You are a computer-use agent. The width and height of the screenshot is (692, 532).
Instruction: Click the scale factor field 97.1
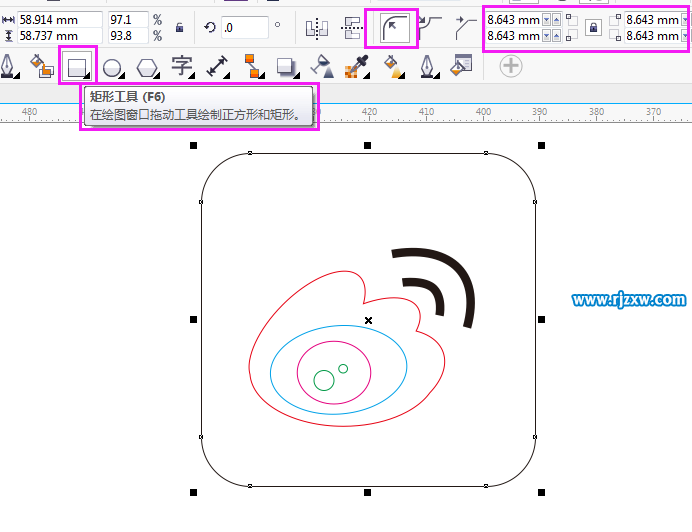tap(128, 20)
